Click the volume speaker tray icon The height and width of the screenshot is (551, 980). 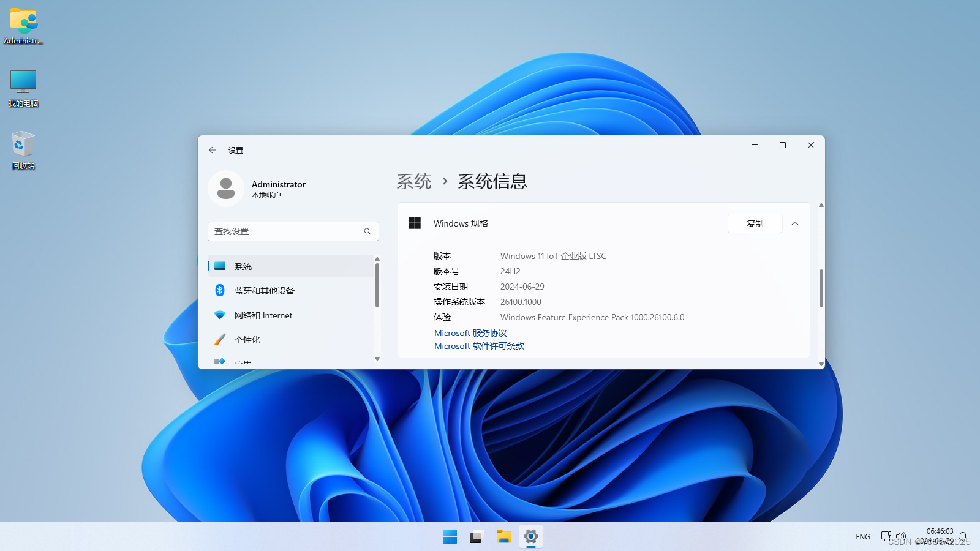tap(900, 536)
